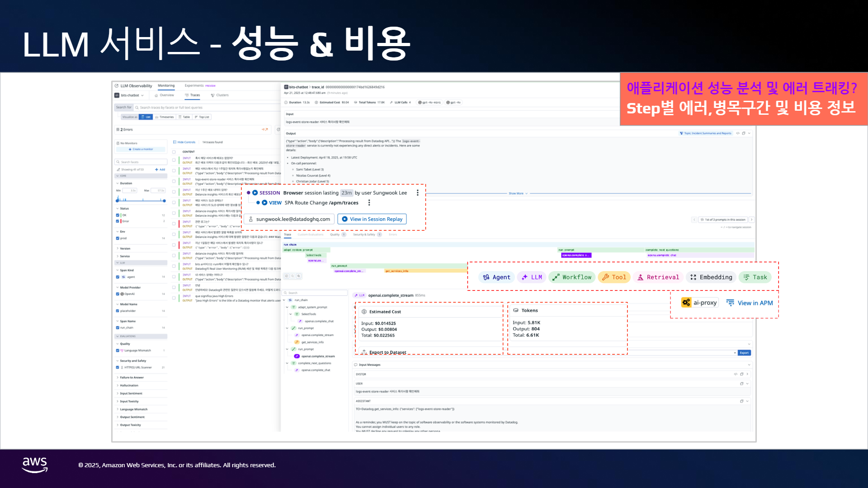Copy the Output section content icon
Screen dimensions: 868x488
[x=743, y=133]
